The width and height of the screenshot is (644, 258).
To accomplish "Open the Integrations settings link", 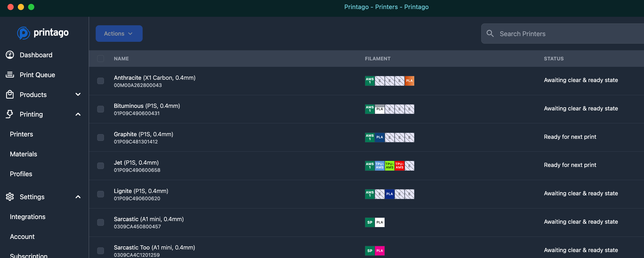I will point(28,217).
